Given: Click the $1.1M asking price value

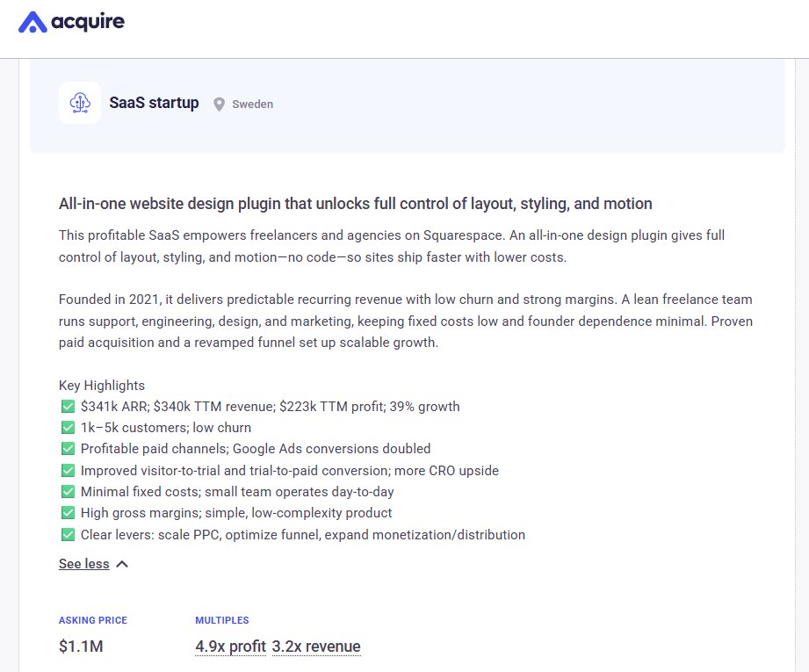Looking at the screenshot, I should tap(81, 647).
